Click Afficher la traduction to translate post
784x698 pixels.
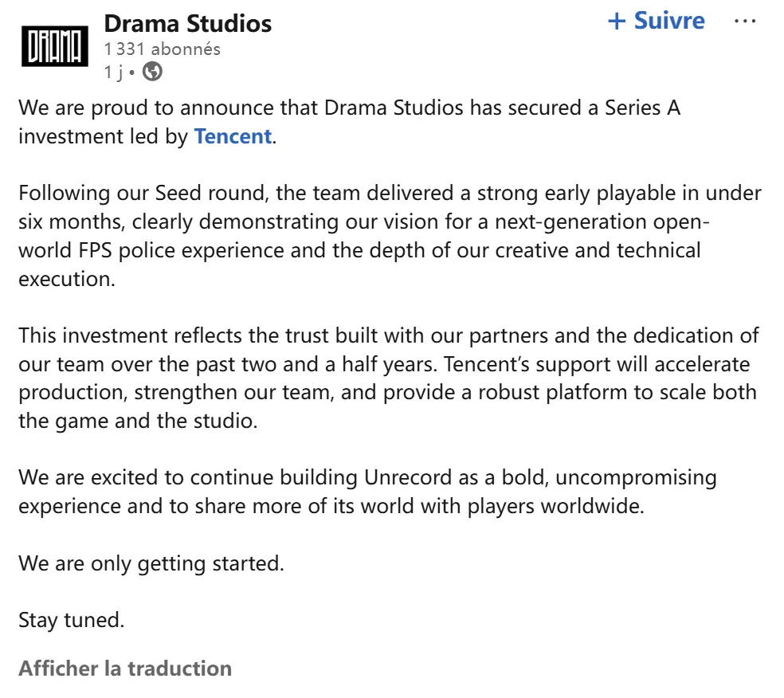tap(125, 668)
